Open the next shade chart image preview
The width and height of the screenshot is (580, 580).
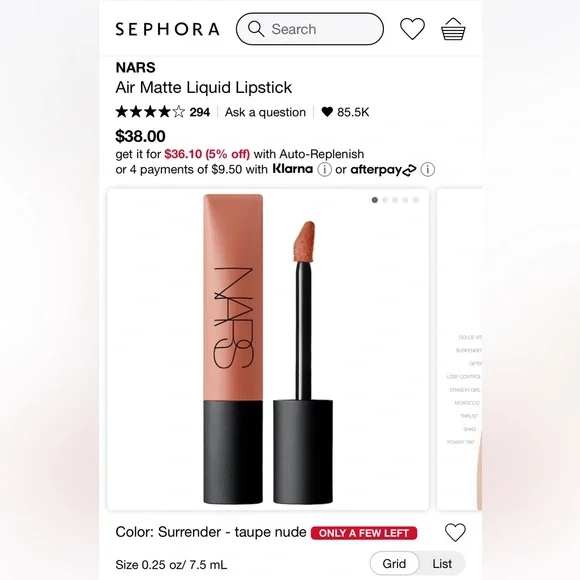pyautogui.click(x=459, y=350)
